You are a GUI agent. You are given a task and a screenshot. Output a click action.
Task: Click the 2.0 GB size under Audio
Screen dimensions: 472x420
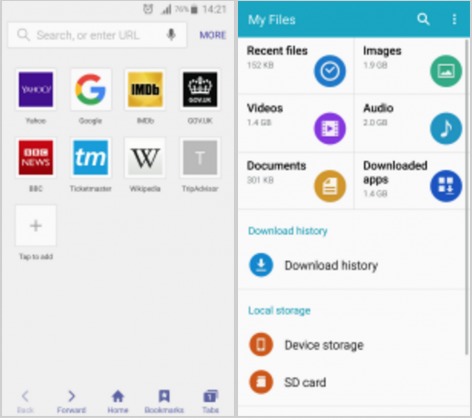click(375, 123)
